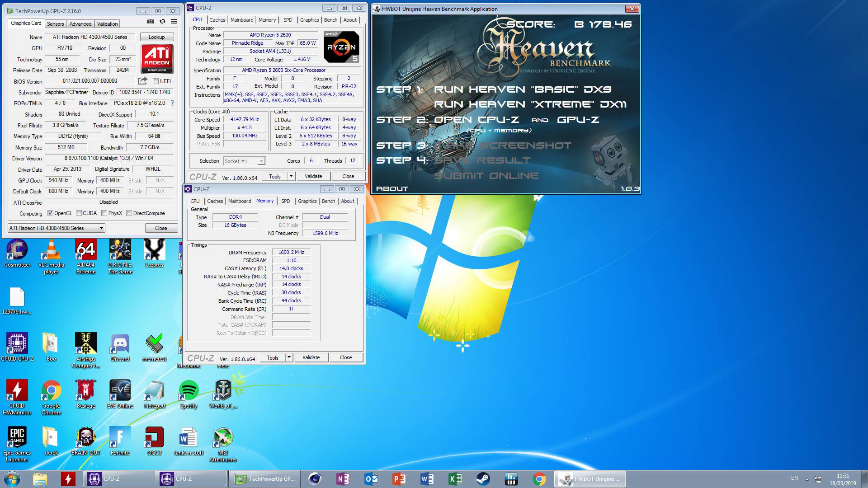
Task: Click the Core Speed 4147.79 MHz value
Action: coord(245,120)
